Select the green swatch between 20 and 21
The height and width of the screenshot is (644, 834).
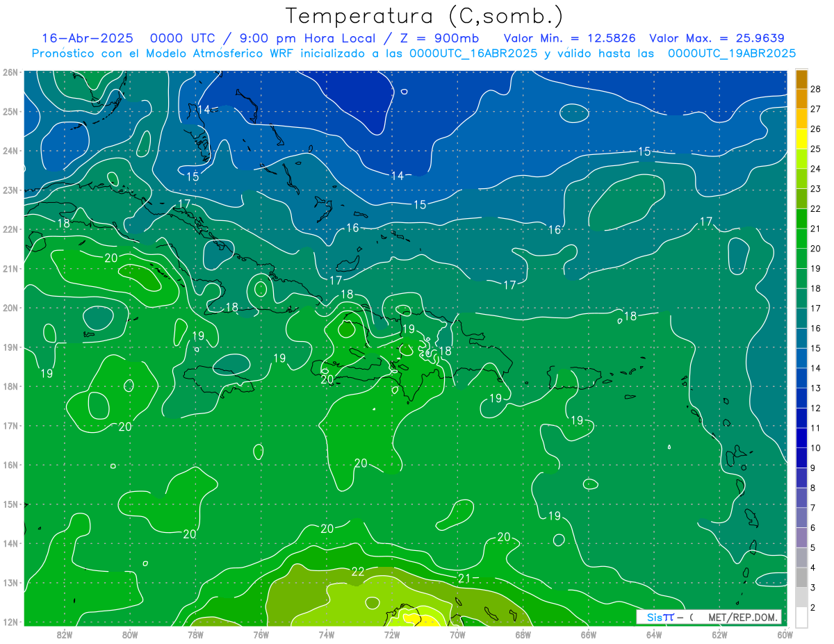tap(801, 238)
